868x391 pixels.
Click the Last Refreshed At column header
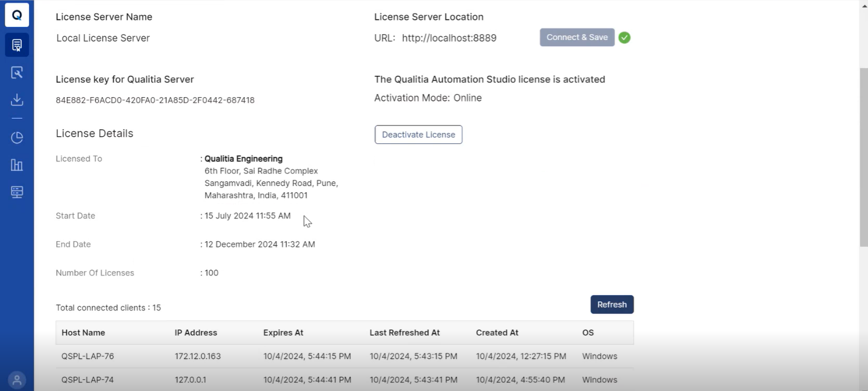point(404,333)
